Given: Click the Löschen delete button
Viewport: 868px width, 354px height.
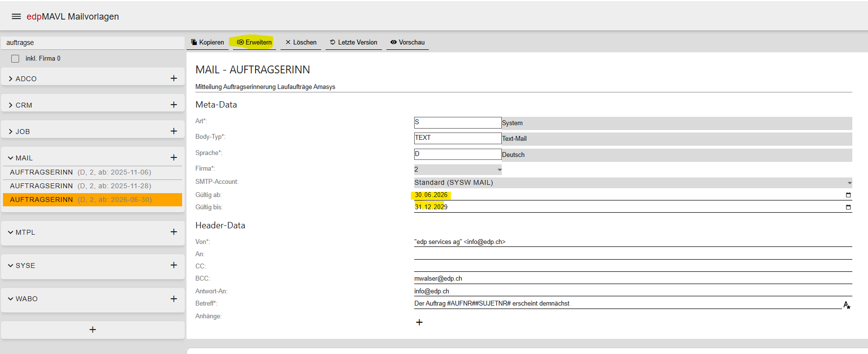Looking at the screenshot, I should (301, 43).
